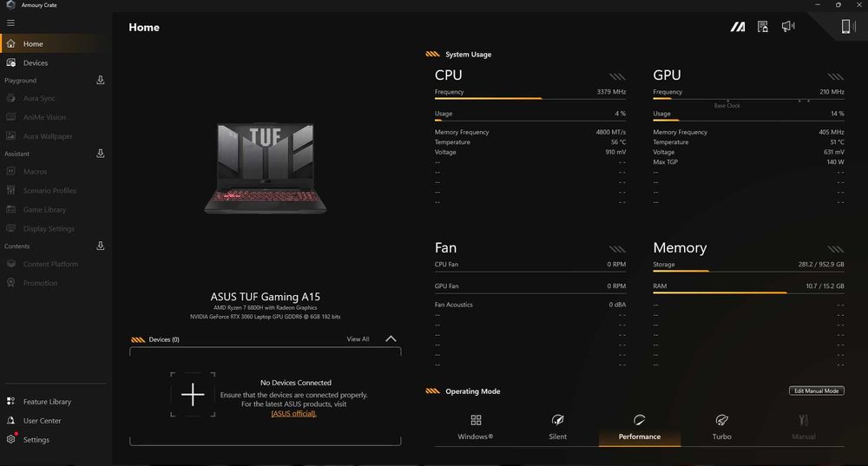868x466 pixels.
Task: Click the Storage usage bar
Action: point(748,272)
